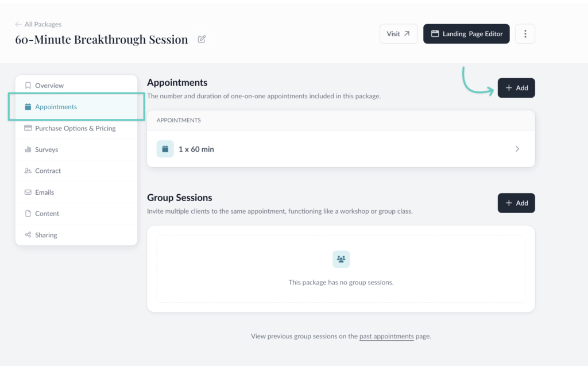Click the Surveys bar chart icon

pos(28,149)
